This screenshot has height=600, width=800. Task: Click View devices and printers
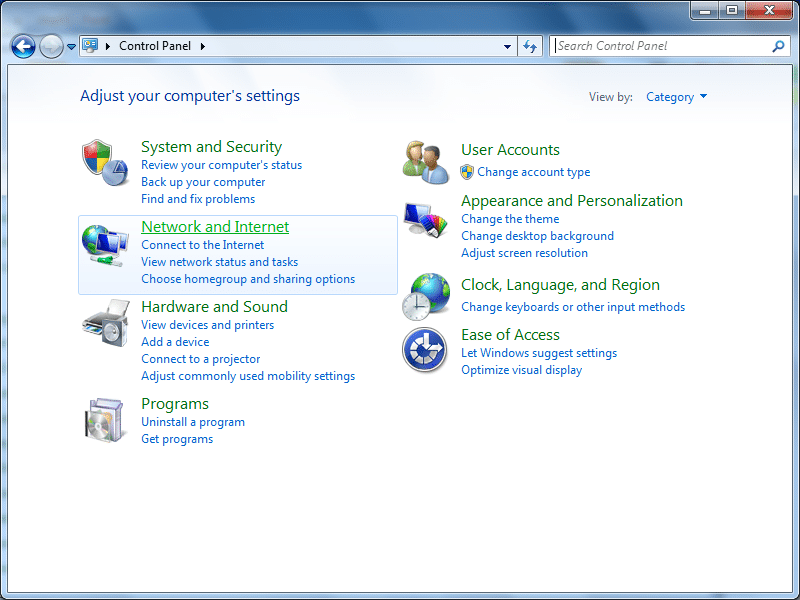coord(208,325)
